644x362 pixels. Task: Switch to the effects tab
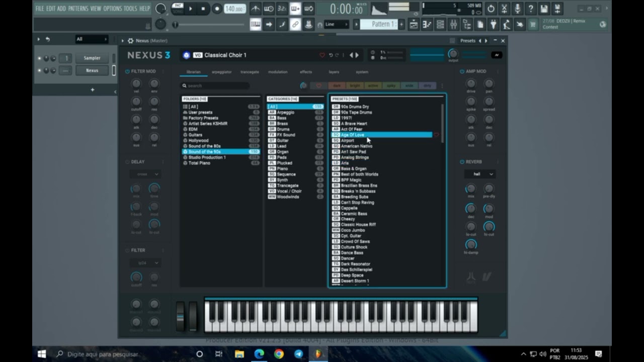click(x=306, y=72)
